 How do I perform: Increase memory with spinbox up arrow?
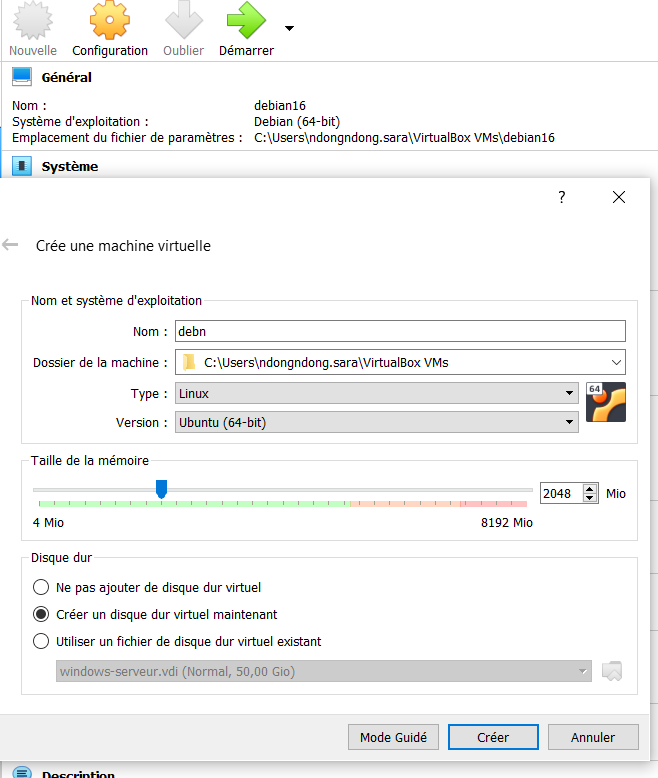tap(590, 489)
